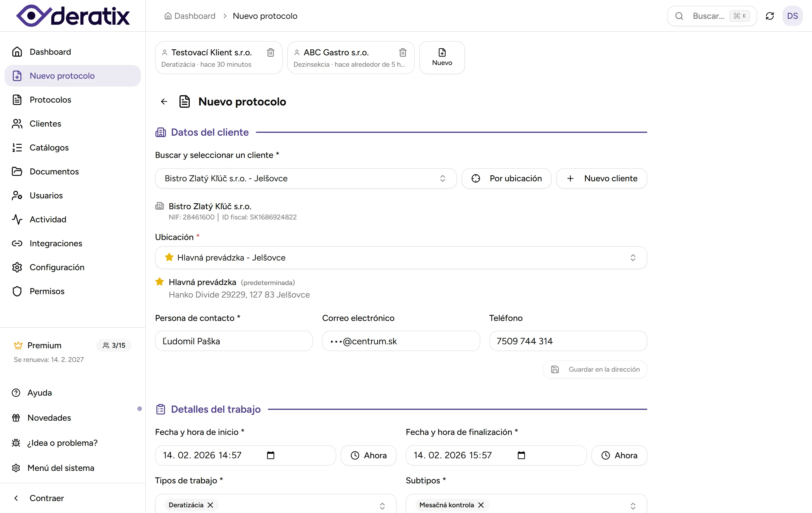Open the DS user avatar menu
812x513 pixels.
click(792, 16)
